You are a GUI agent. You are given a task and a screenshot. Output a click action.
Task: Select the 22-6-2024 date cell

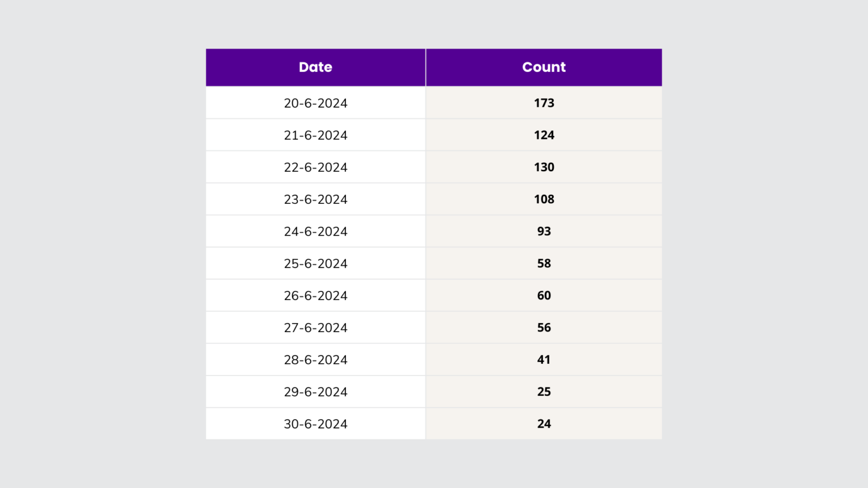315,167
